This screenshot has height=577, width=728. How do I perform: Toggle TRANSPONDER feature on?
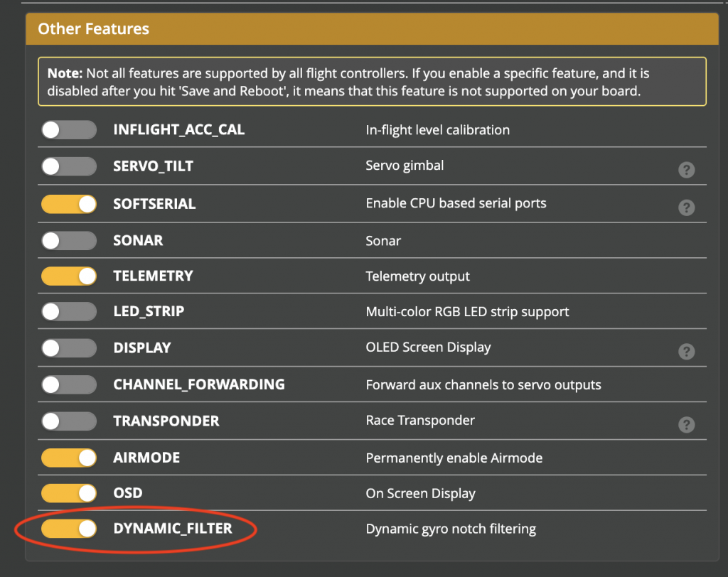(x=69, y=421)
